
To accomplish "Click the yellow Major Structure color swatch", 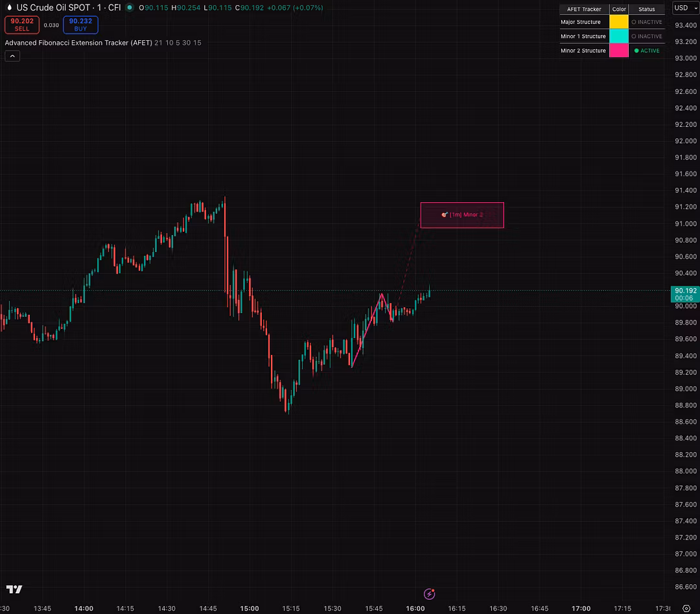I will pos(619,22).
